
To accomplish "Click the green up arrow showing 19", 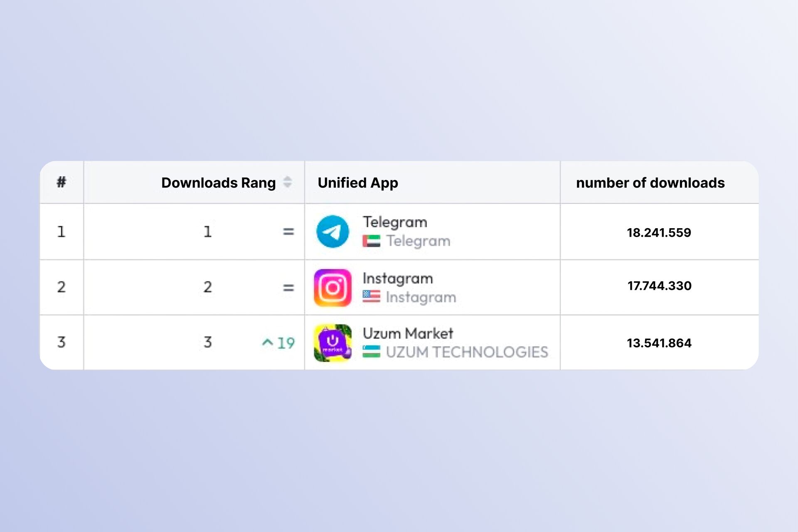I will pos(278,343).
